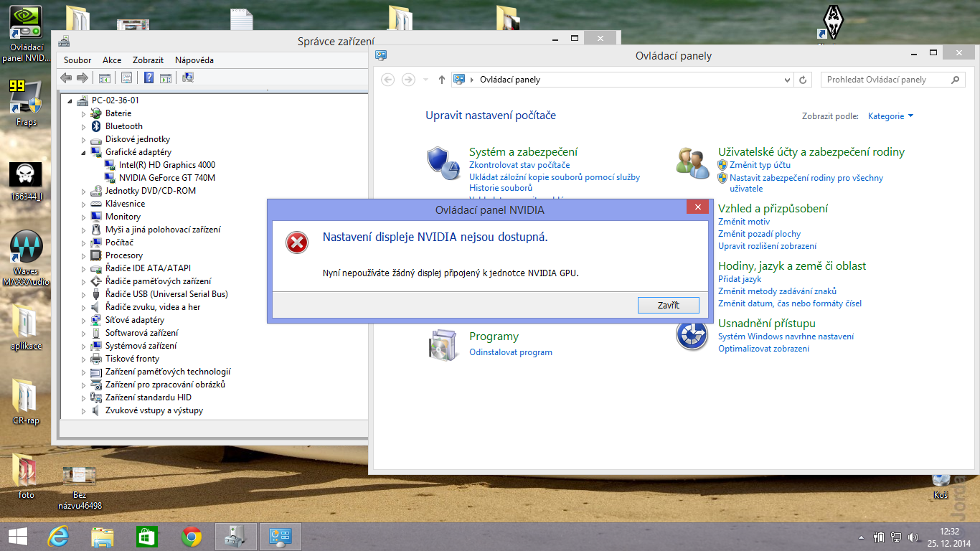Viewport: 980px width, 551px height.
Task: Select Zvukové vstupy a výstupy entry
Action: pyautogui.click(x=154, y=410)
